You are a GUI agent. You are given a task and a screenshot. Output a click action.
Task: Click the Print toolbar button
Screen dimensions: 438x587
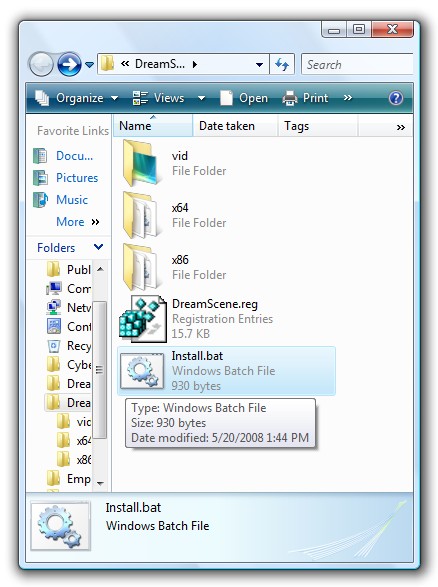pos(305,98)
